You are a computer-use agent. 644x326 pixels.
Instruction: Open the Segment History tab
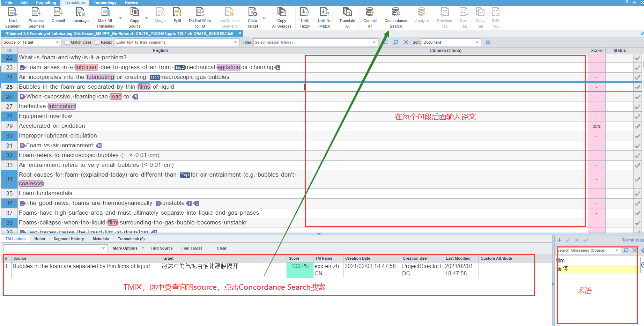pyautogui.click(x=68, y=239)
